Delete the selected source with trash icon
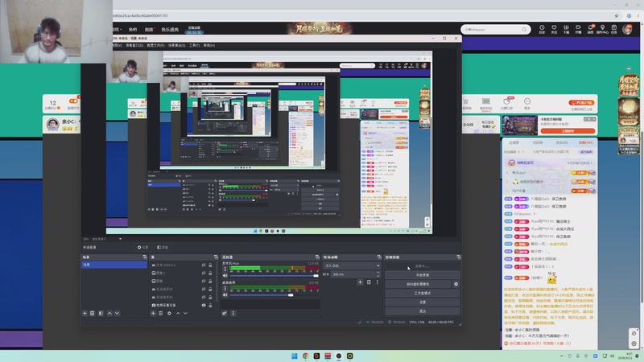This screenshot has height=362, width=644. point(160,313)
